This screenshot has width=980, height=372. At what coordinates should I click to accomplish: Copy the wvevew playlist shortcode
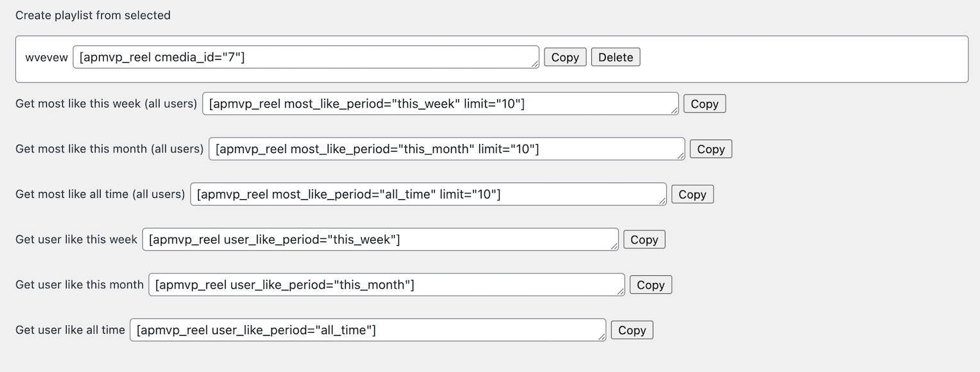tap(564, 57)
